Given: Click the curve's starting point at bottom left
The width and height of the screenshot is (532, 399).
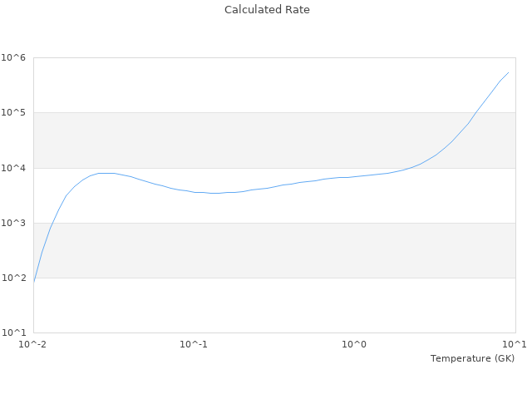Looking at the screenshot, I should 34,283.
